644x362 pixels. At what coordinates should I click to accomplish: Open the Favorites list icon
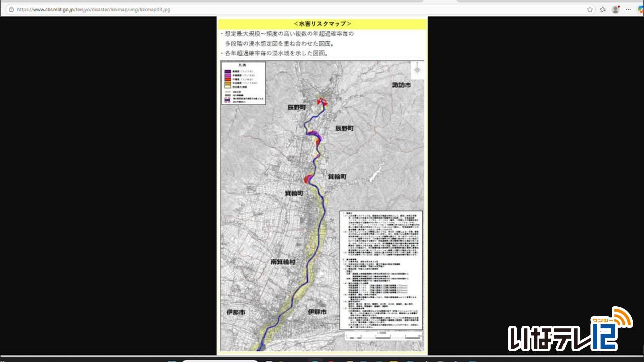click(602, 9)
